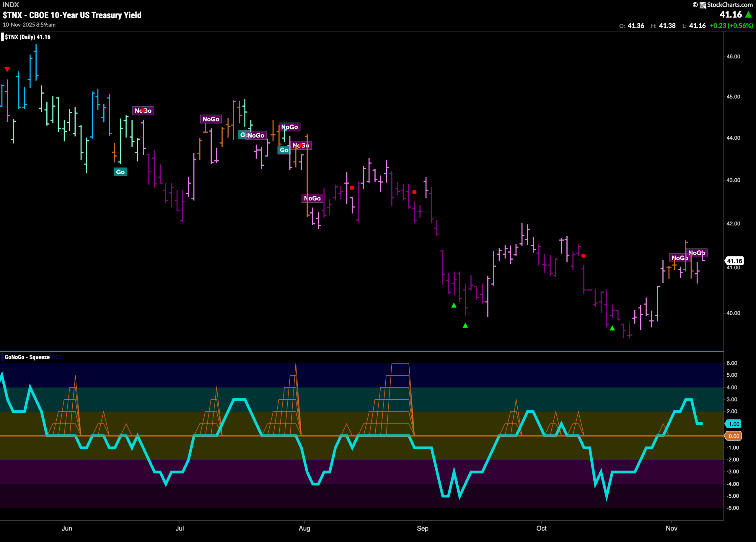Click the teal Go label near 43.70 in July
Viewport: 756px width, 542px height.
coord(284,150)
